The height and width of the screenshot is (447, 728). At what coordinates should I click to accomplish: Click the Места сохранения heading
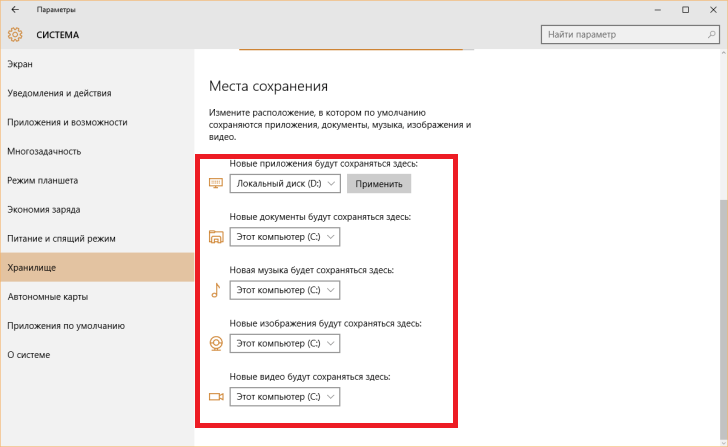[268, 86]
